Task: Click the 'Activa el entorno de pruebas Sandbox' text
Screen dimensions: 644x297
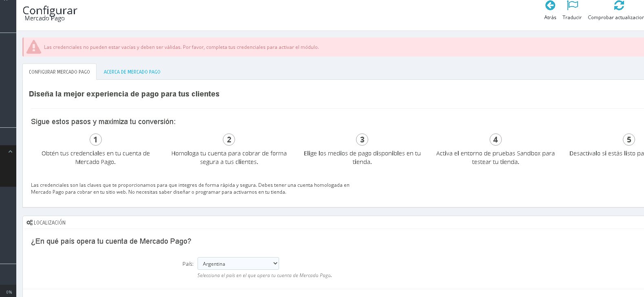Action: click(495, 157)
